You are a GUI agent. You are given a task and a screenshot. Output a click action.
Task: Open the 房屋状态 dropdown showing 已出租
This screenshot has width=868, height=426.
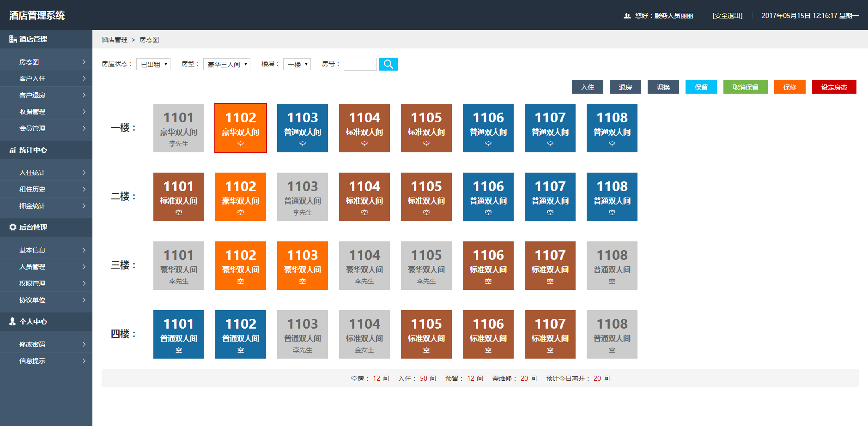click(153, 64)
